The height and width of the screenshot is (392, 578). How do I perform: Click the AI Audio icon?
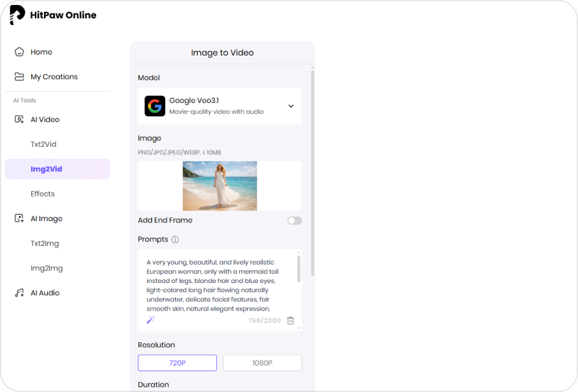tap(19, 293)
